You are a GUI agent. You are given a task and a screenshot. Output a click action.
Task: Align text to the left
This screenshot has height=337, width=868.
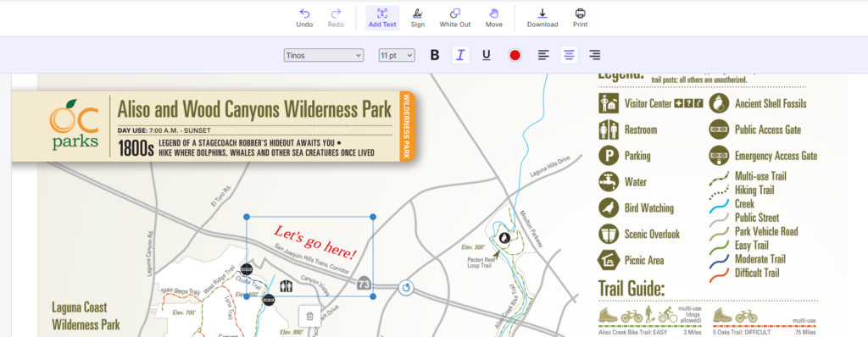point(543,55)
